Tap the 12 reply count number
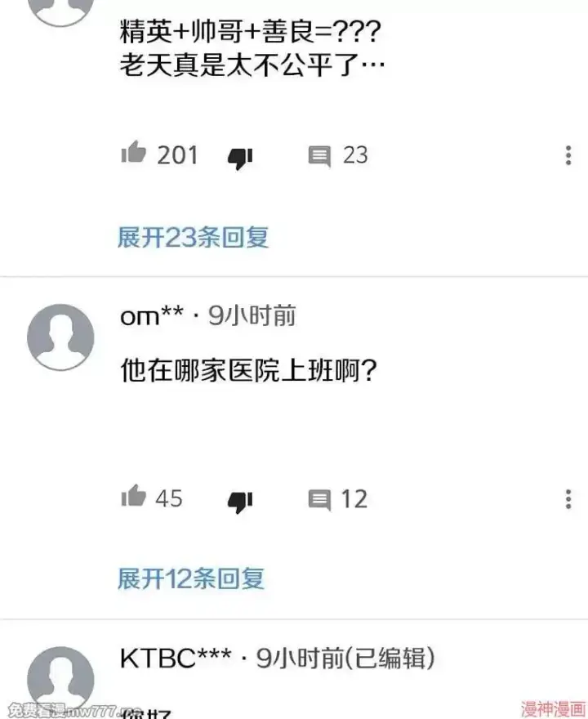This screenshot has width=588, height=719. (x=354, y=499)
